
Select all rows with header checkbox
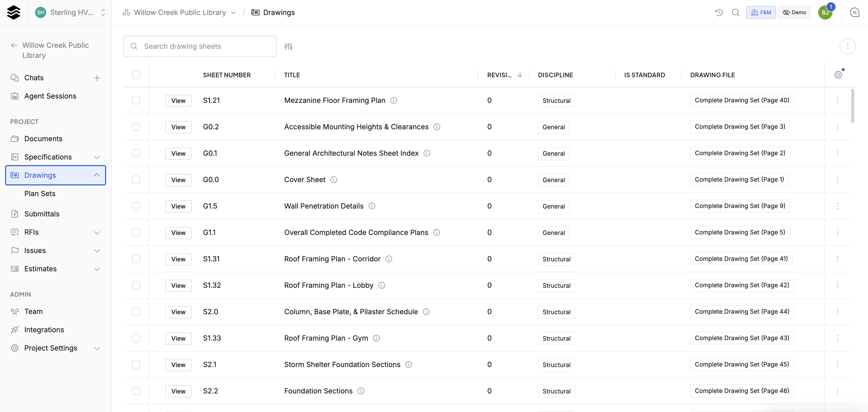click(136, 75)
